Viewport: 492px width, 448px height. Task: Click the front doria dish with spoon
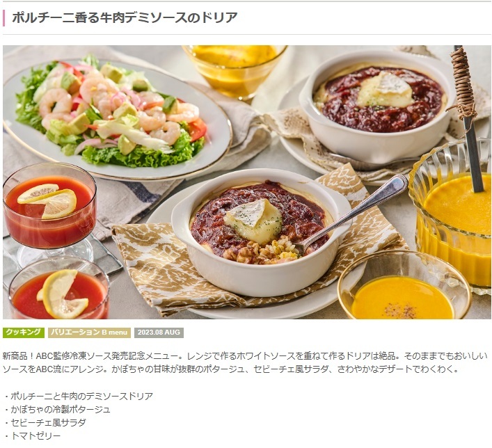click(260, 232)
